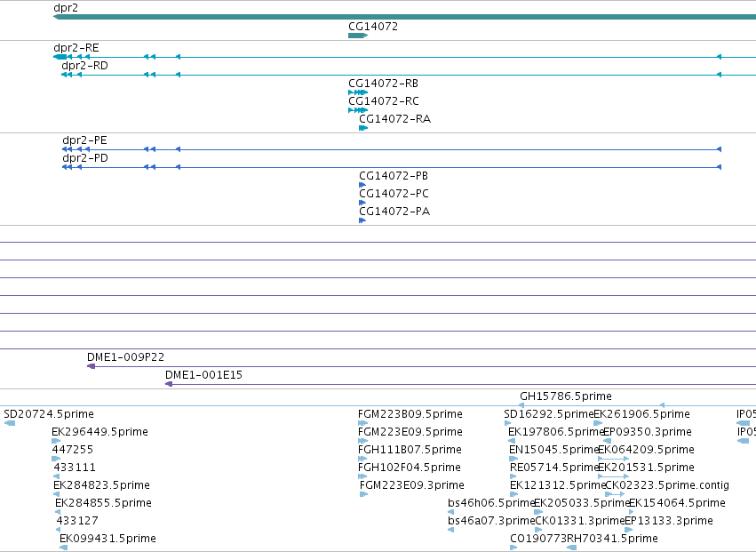This screenshot has width=756, height=552.
Task: Select the CG14072 gene arrow glyph
Action: (x=358, y=36)
